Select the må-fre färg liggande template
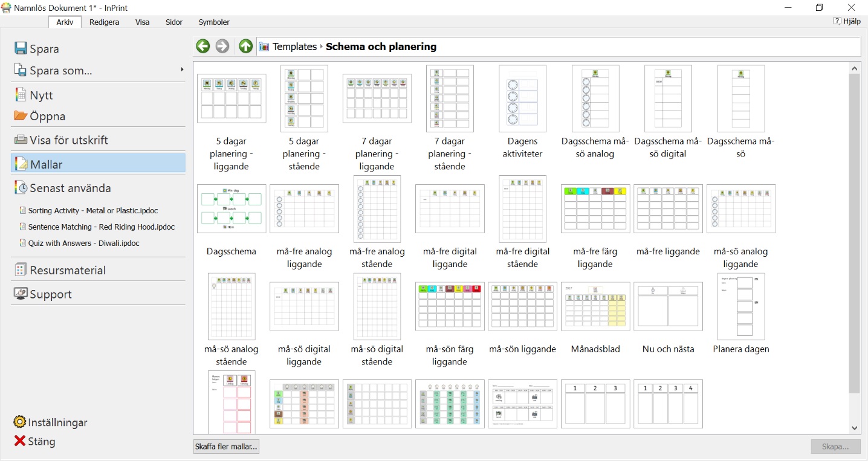 595,209
